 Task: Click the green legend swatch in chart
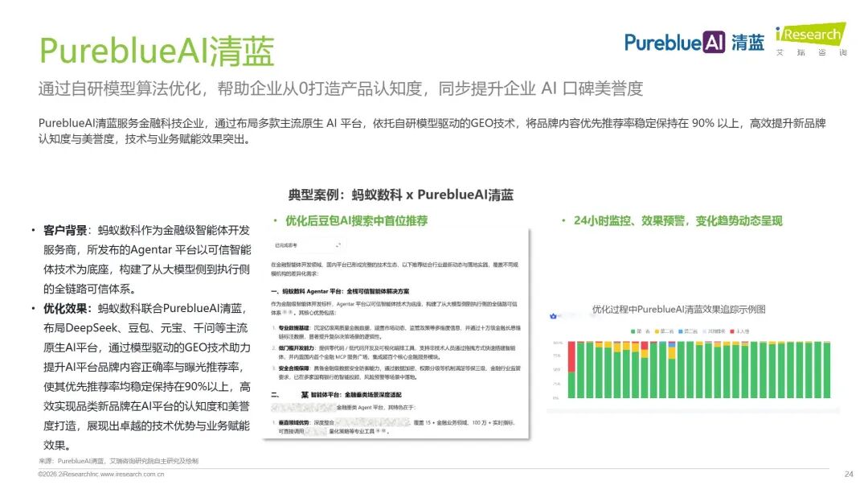pyautogui.click(x=633, y=331)
